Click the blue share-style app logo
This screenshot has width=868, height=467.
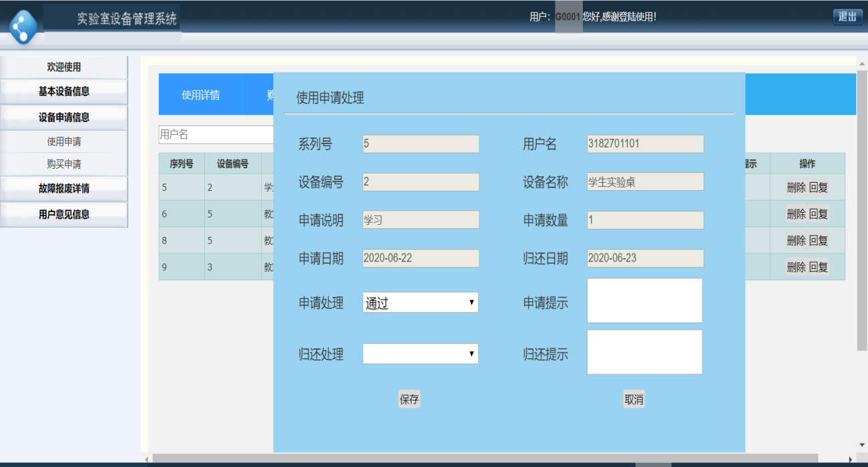(x=24, y=27)
